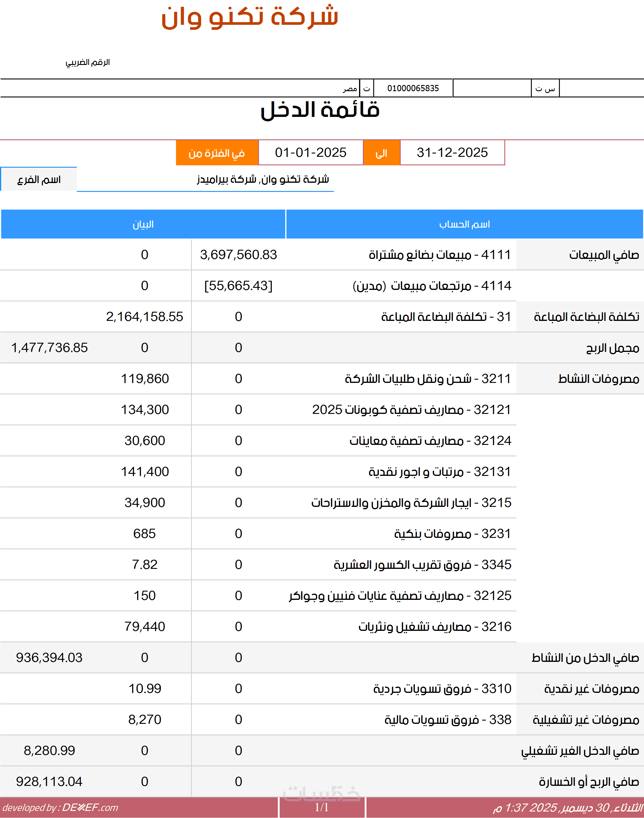Viewport: 644px width, 818px height.
Task: Click the 'اسم الحساب' column header
Action: click(x=464, y=224)
